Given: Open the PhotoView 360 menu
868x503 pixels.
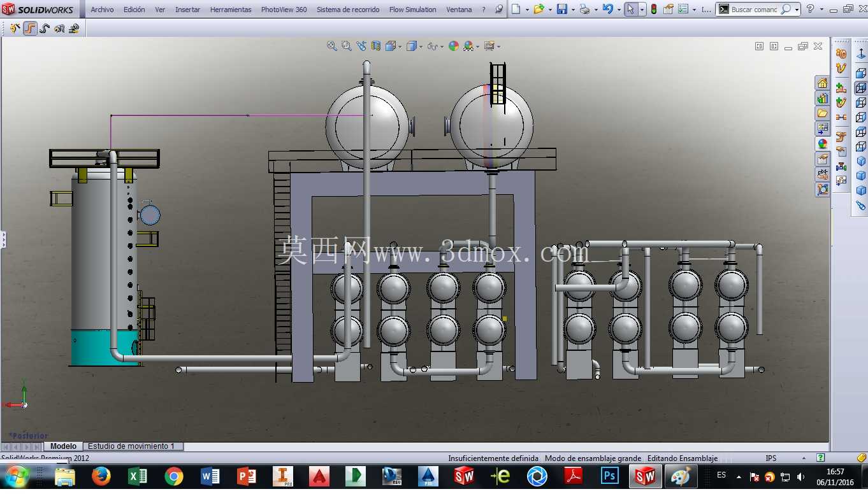Looking at the screenshot, I should 284,10.
